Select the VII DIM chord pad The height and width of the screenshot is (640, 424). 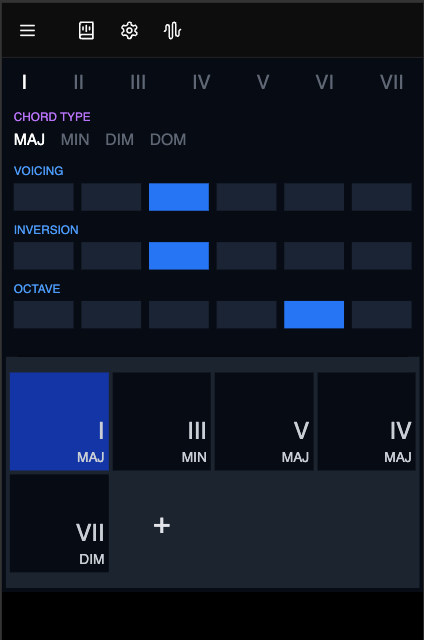59,523
